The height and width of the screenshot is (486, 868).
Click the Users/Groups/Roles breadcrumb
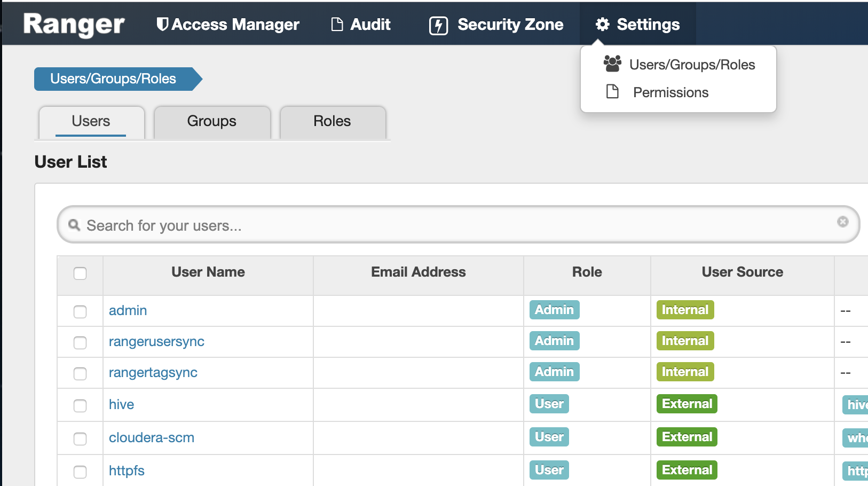(x=113, y=79)
